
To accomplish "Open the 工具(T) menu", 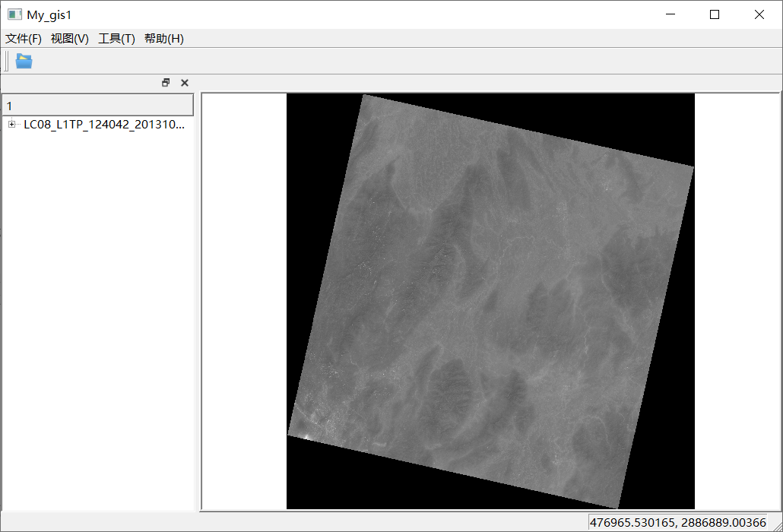I will tap(117, 39).
